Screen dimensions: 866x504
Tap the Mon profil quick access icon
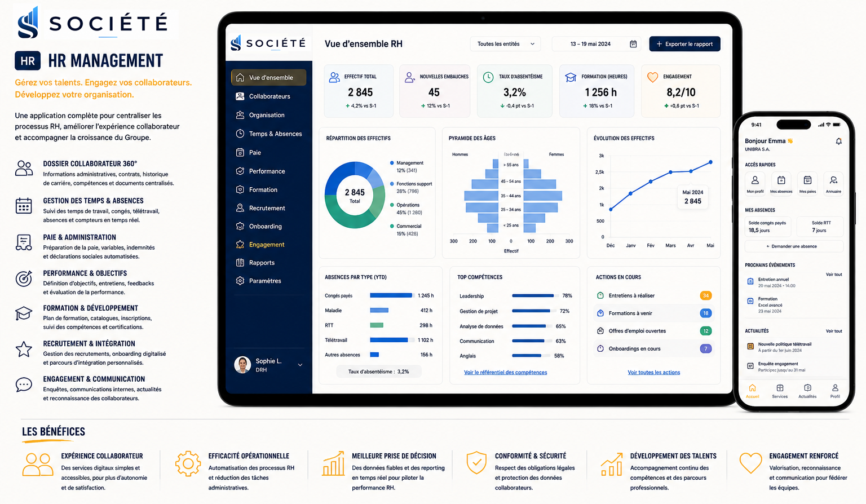click(x=755, y=181)
